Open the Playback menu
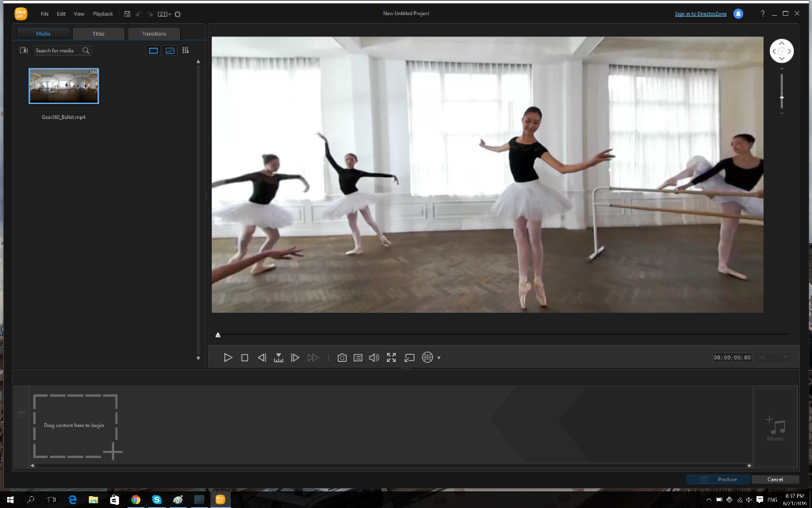 [x=103, y=13]
